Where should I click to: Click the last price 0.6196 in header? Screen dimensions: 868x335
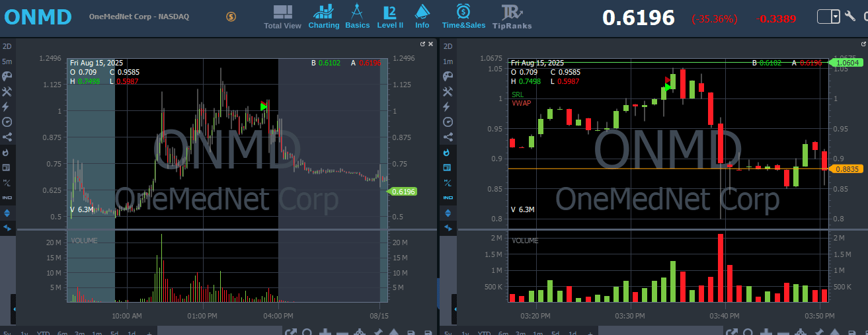click(x=639, y=18)
